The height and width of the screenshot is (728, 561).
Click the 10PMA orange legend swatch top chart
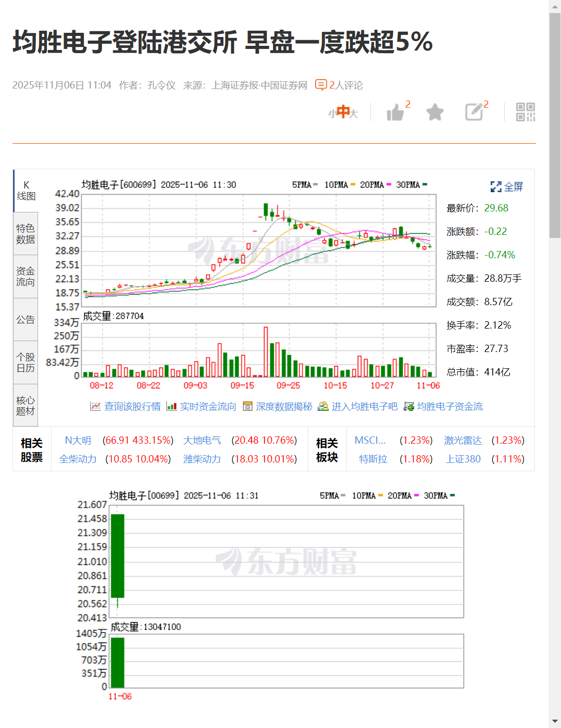353,184
